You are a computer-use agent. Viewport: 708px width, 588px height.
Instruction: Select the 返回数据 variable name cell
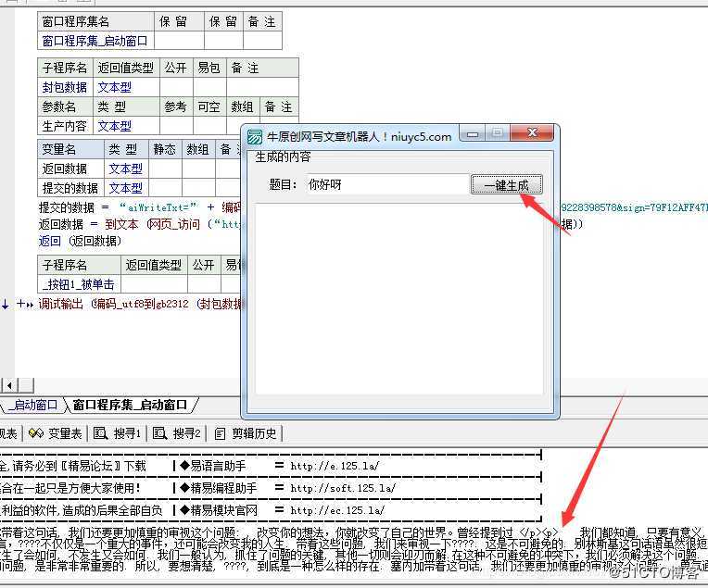click(x=70, y=169)
